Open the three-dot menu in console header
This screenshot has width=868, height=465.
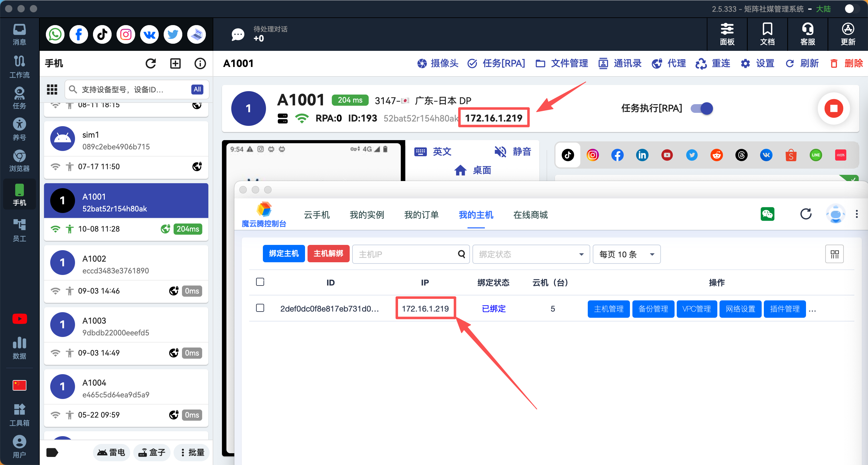tap(856, 214)
